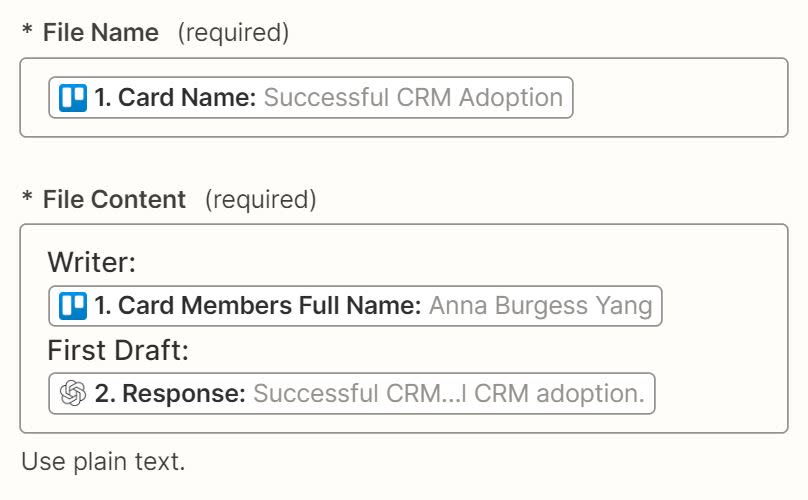Viewport: 808px width, 500px height.
Task: Place cursor on the 'Writer:' text line
Action: (x=92, y=263)
